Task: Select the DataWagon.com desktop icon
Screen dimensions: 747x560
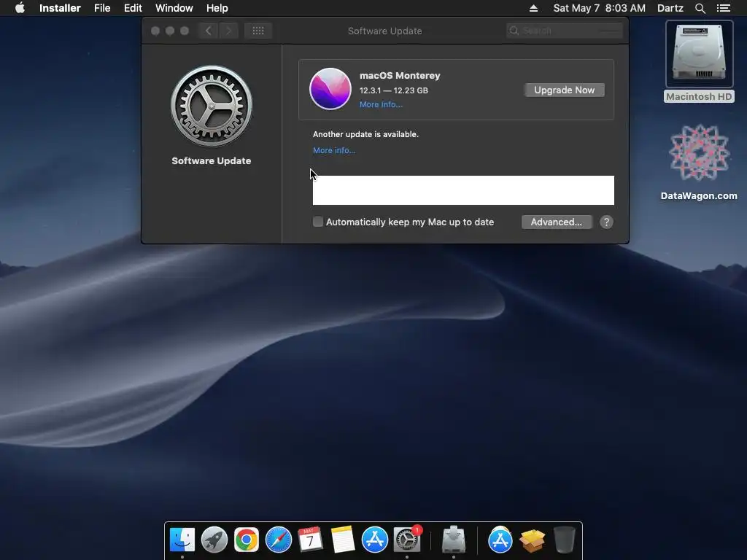Action: 699,162
